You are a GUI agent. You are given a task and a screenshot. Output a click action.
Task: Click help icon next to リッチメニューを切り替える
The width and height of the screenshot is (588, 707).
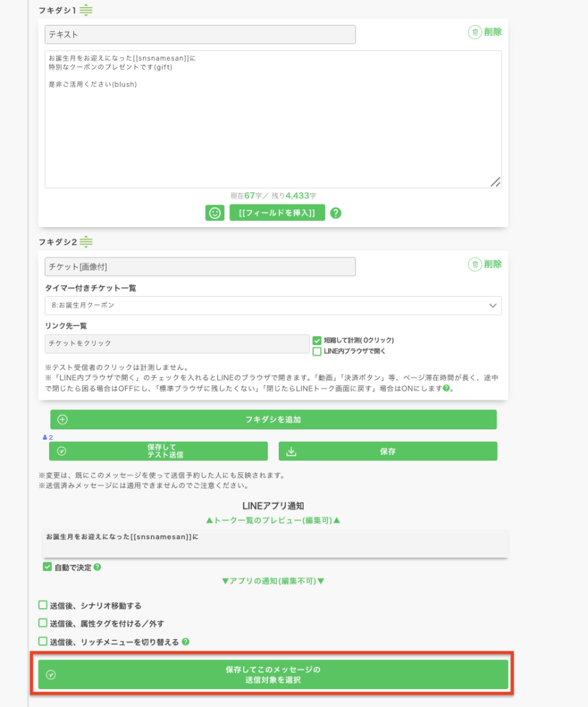186,642
